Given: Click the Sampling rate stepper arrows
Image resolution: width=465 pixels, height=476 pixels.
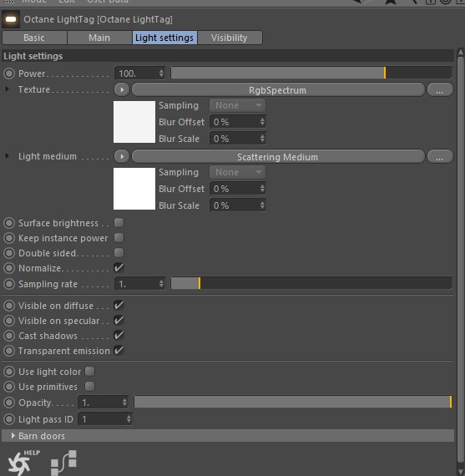Looking at the screenshot, I should [161, 284].
